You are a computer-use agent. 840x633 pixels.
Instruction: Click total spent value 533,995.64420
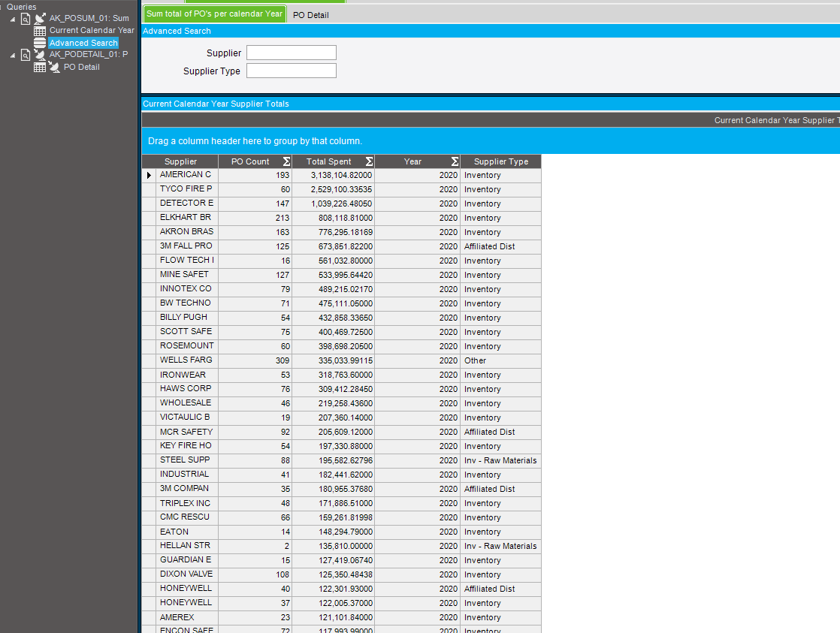tap(333, 275)
